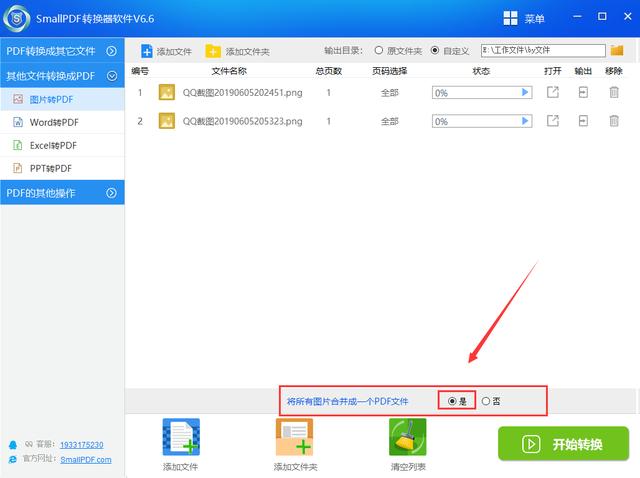
Task: Start converting the second file with its play arrow
Action: coord(525,121)
